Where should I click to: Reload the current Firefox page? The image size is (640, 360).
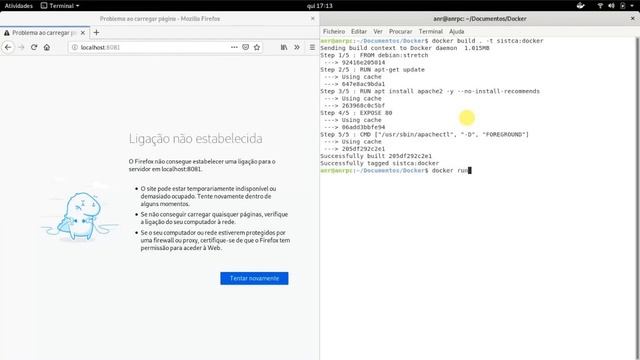click(34, 47)
